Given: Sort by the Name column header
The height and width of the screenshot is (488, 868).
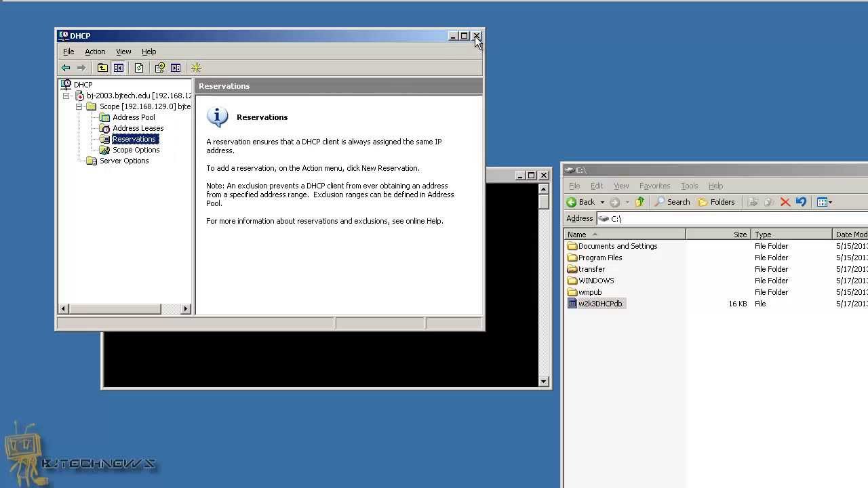Looking at the screenshot, I should [625, 235].
